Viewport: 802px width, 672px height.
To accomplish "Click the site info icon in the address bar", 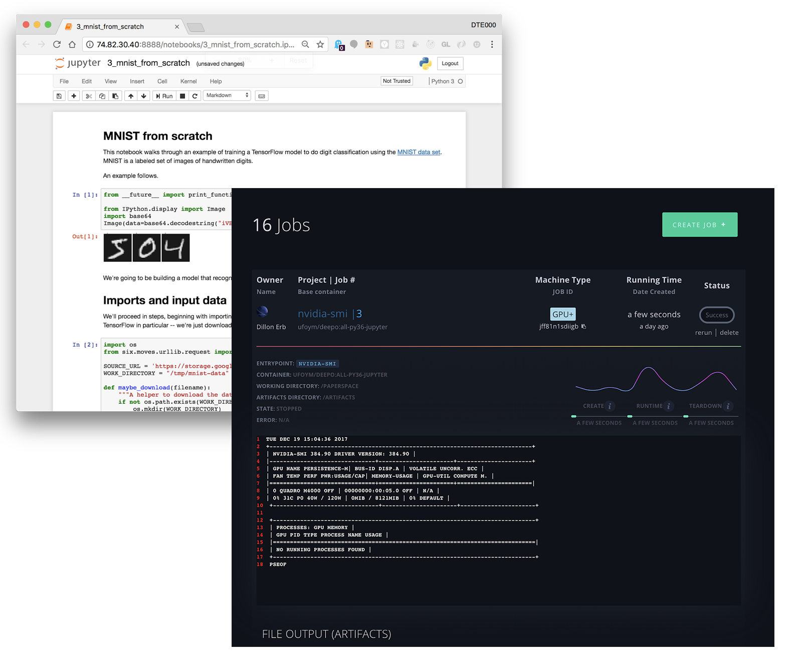I will click(90, 45).
